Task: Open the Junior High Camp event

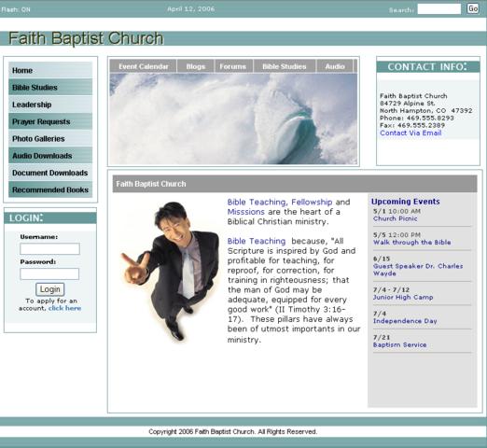Action: coord(403,298)
